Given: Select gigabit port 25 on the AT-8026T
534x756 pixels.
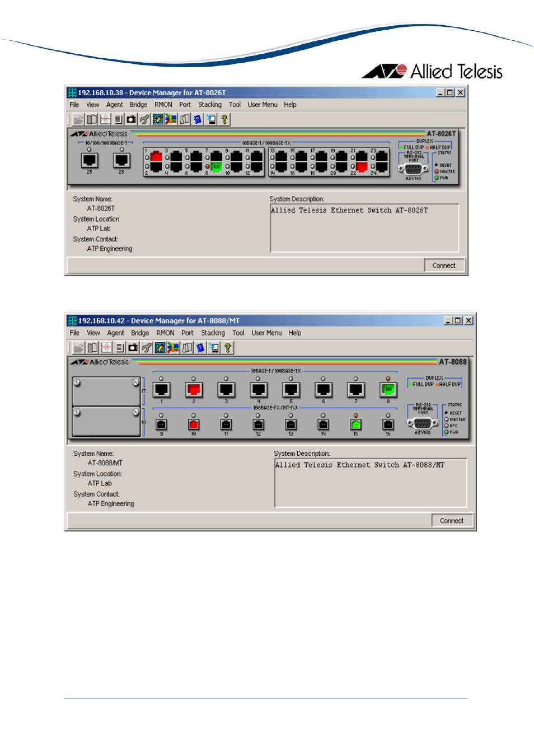Looking at the screenshot, I should click(x=90, y=161).
